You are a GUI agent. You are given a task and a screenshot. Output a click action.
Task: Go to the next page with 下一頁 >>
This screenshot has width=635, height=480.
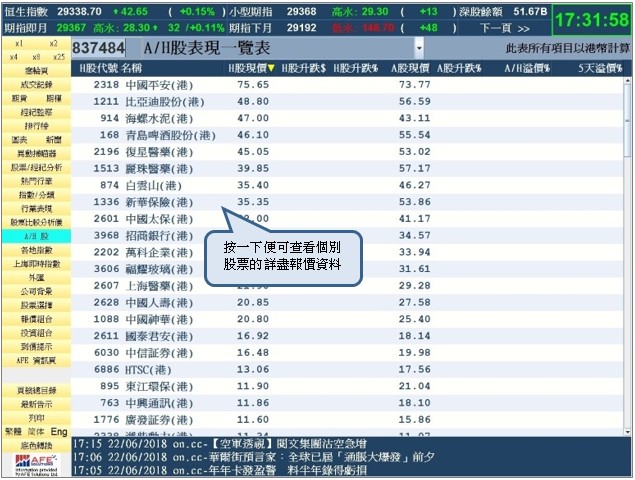point(505,28)
